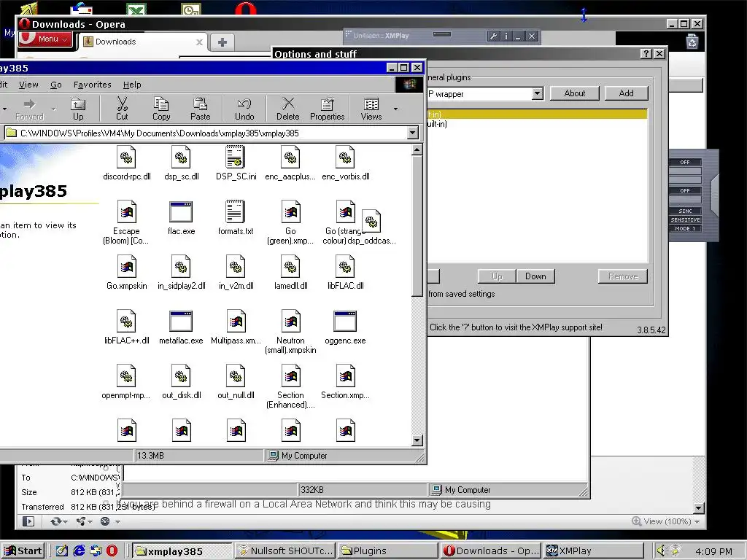Click the '13.3MB' status bar entry

pyautogui.click(x=199, y=456)
